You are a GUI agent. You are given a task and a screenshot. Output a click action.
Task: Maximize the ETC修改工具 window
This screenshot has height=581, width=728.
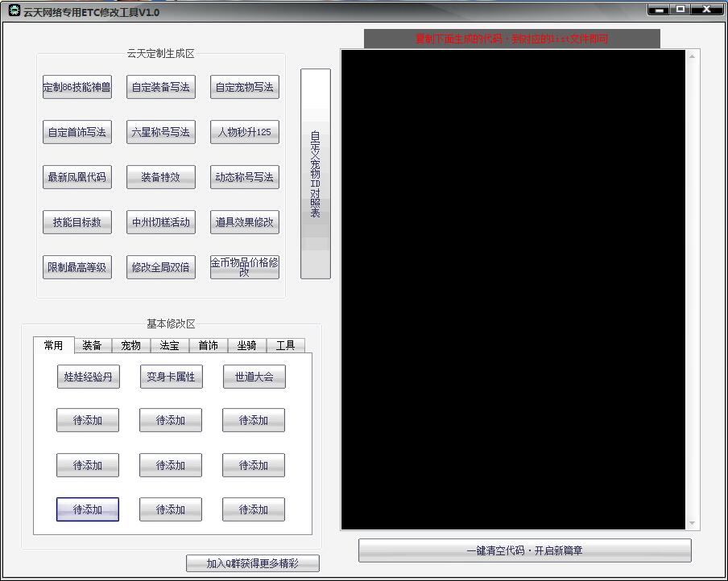pyautogui.click(x=681, y=9)
